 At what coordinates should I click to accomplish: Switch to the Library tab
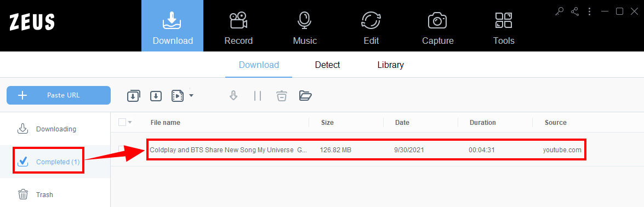click(x=391, y=65)
